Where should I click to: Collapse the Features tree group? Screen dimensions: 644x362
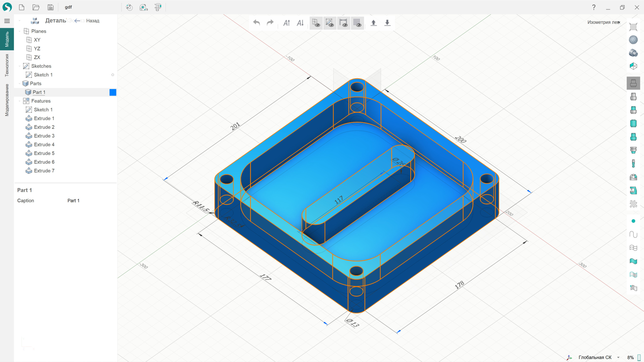(x=20, y=101)
